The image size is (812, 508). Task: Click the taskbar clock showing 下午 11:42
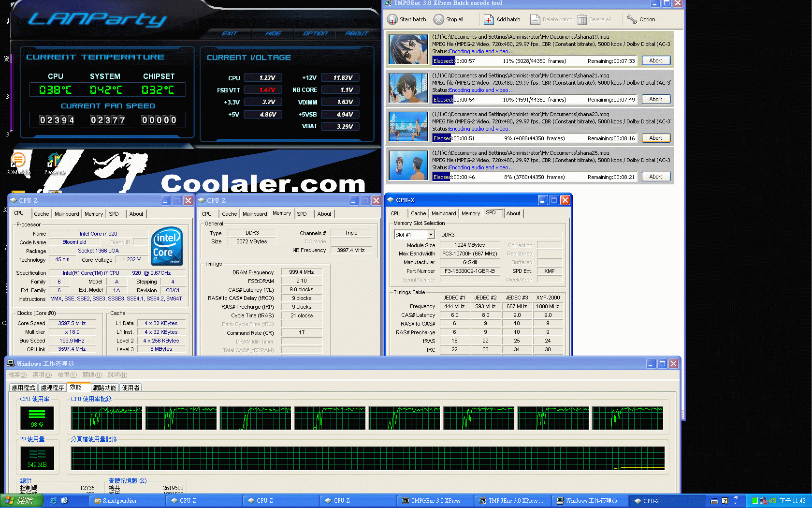pyautogui.click(x=792, y=501)
